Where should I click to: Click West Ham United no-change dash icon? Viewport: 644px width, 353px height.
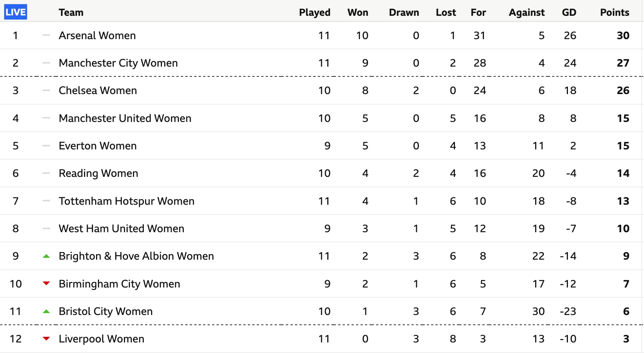[x=46, y=228]
